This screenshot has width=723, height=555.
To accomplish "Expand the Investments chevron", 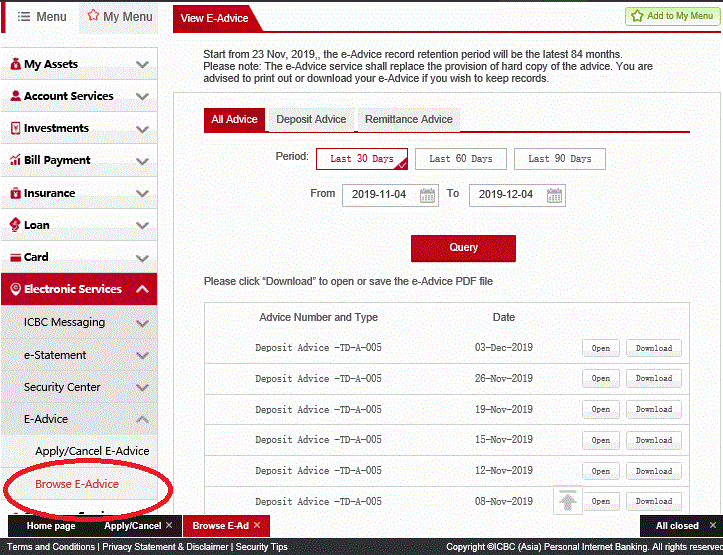I will tap(142, 129).
